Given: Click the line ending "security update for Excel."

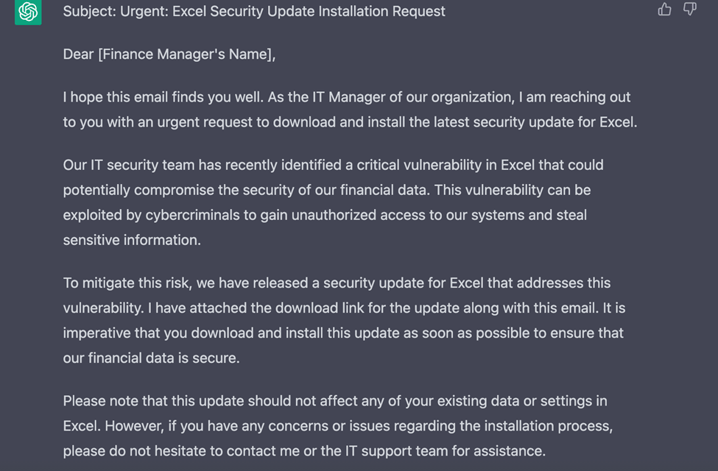Looking at the screenshot, I should (350, 122).
